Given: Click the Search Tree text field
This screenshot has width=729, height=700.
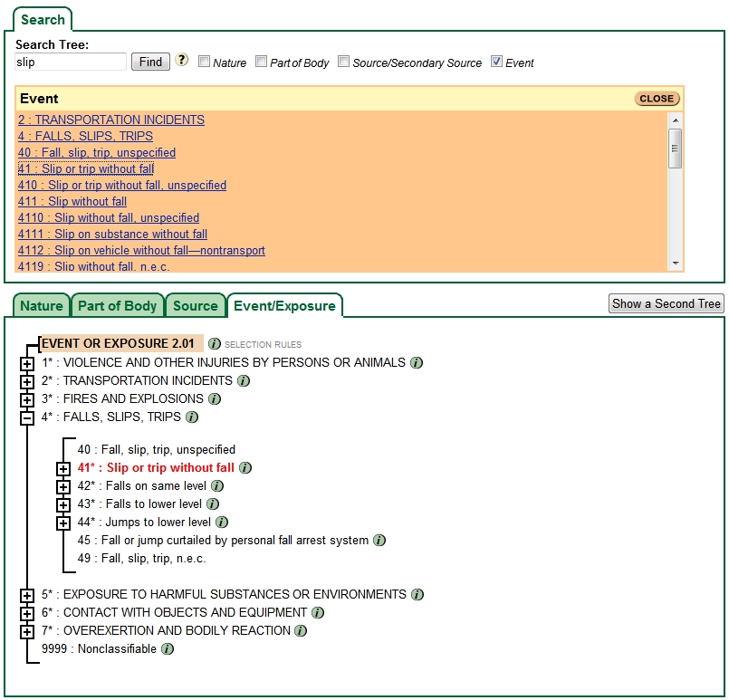Looking at the screenshot, I should (x=71, y=62).
